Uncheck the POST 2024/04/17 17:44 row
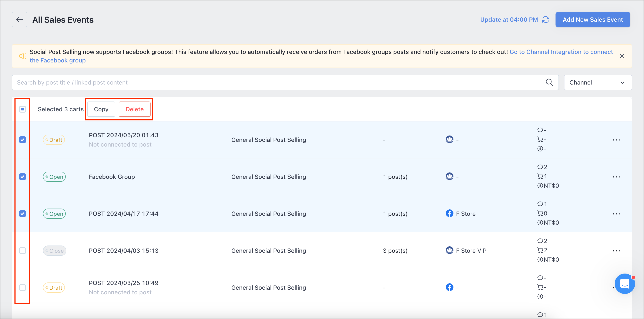This screenshot has width=644, height=319. 23,214
